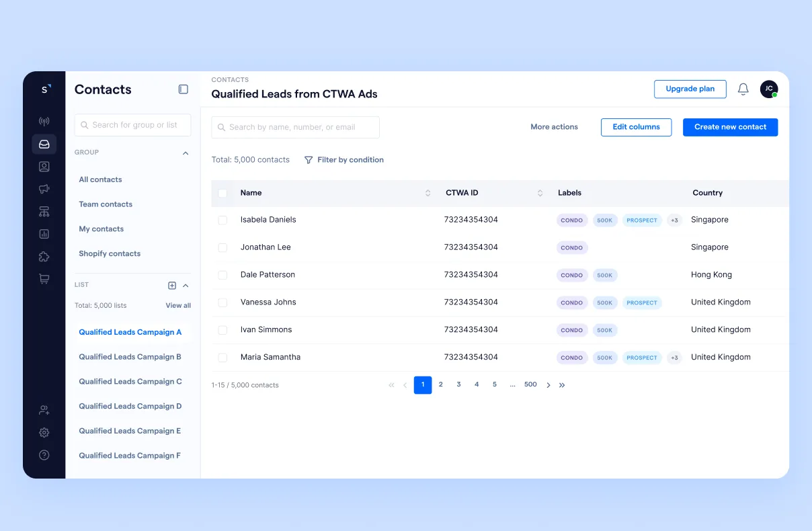Open Qualified Leads Campaign E list
Viewport: 812px width, 531px height.
[130, 431]
